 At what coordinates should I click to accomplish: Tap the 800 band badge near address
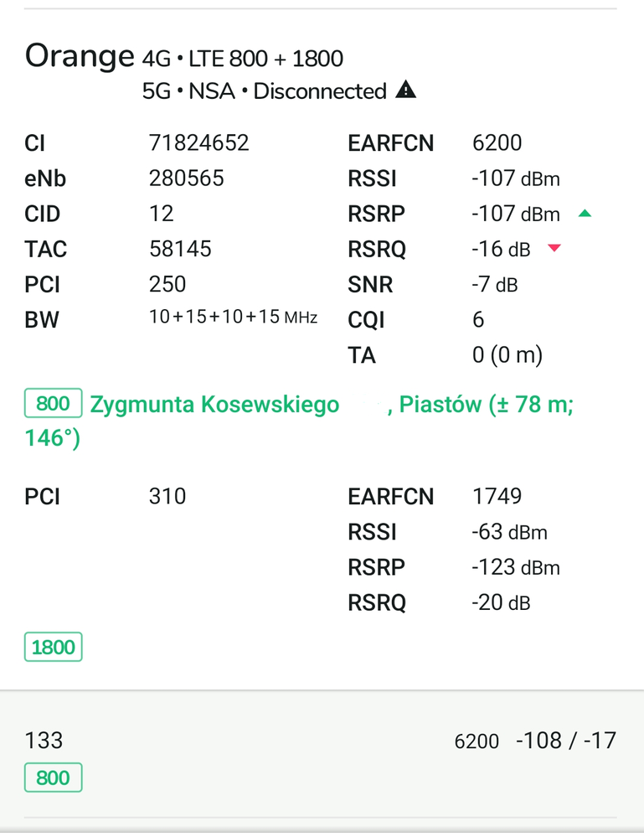53,404
